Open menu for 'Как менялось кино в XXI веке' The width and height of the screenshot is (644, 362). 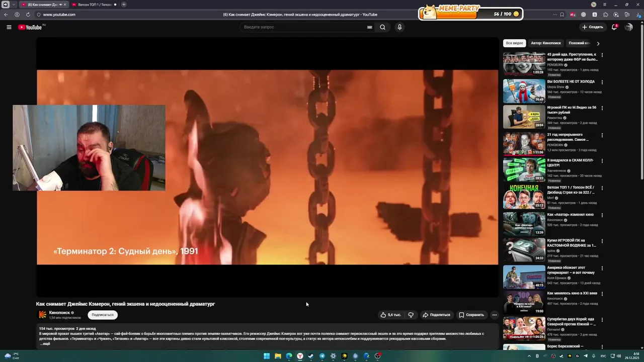(602, 294)
